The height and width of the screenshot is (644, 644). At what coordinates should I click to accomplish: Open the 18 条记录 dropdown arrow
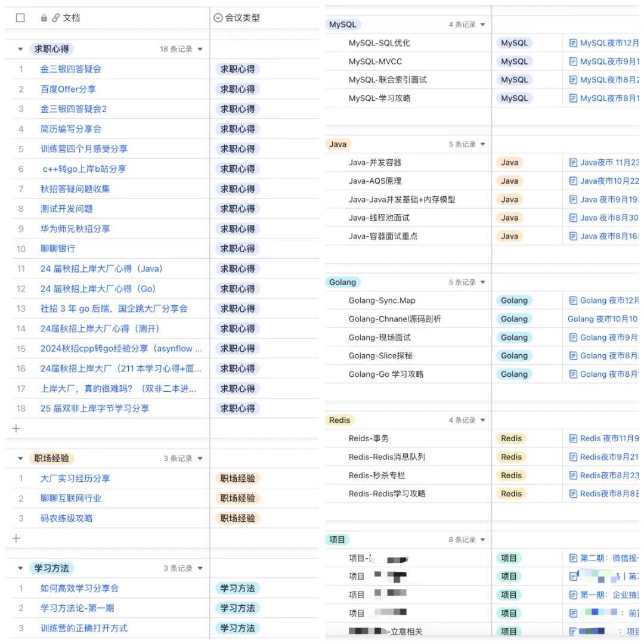200,49
